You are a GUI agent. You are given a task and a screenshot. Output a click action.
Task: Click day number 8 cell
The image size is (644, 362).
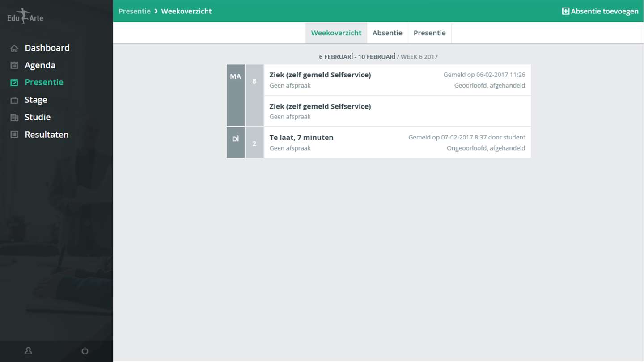(254, 96)
